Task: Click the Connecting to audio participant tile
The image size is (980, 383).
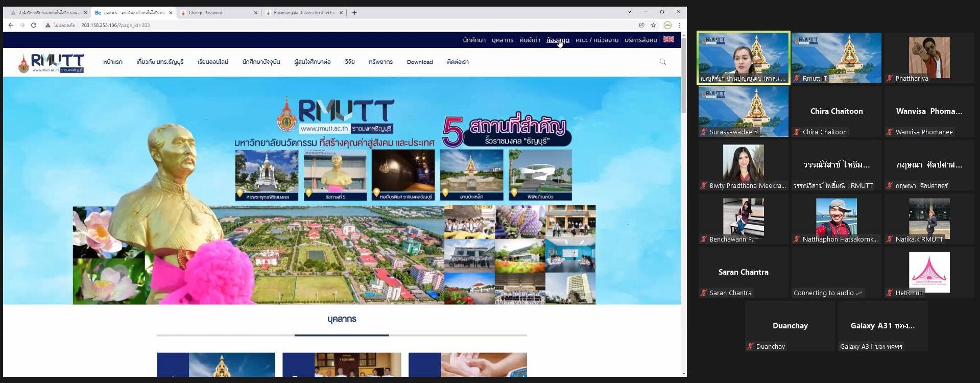Action: pyautogui.click(x=836, y=272)
